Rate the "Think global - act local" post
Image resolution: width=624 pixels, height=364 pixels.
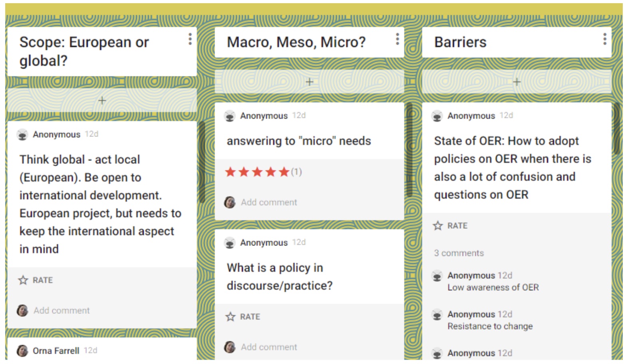[x=36, y=280]
